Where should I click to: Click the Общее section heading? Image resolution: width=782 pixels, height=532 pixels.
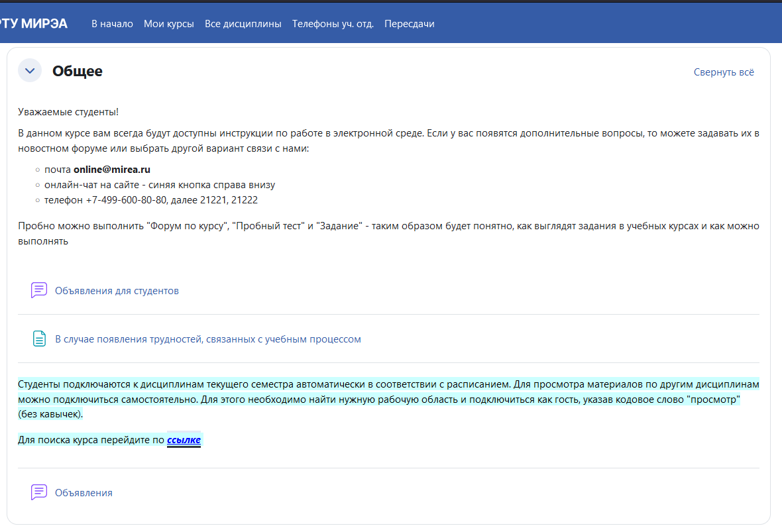pyautogui.click(x=78, y=72)
